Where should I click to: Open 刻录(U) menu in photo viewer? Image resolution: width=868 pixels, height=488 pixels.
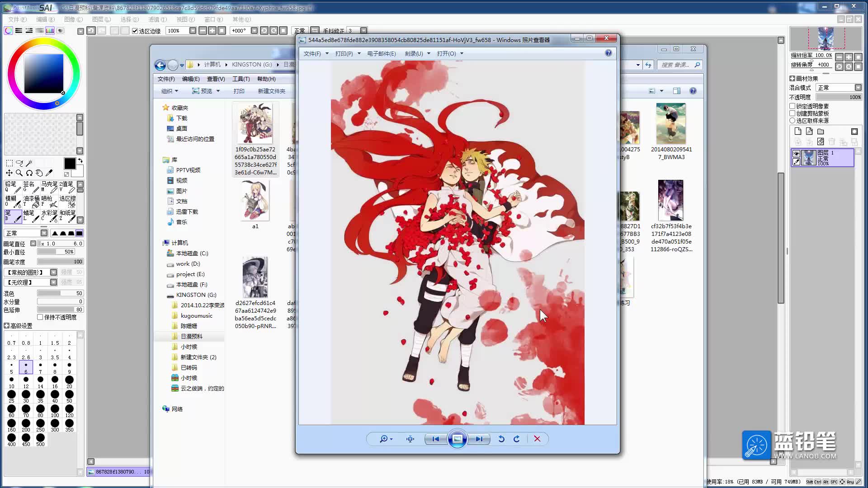click(417, 53)
